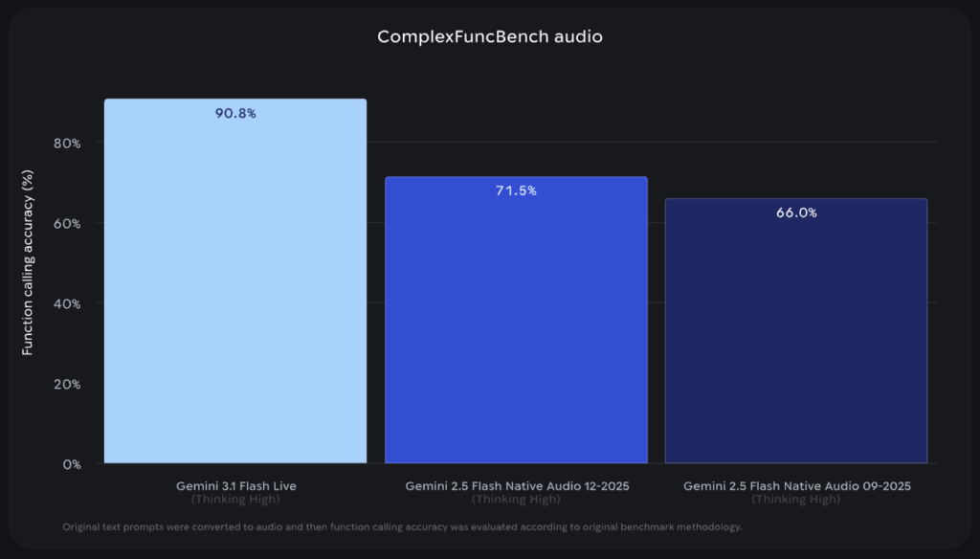The width and height of the screenshot is (980, 559).
Task: Click the light blue Gemini 3.1 Flash Live bar
Action: 235,287
